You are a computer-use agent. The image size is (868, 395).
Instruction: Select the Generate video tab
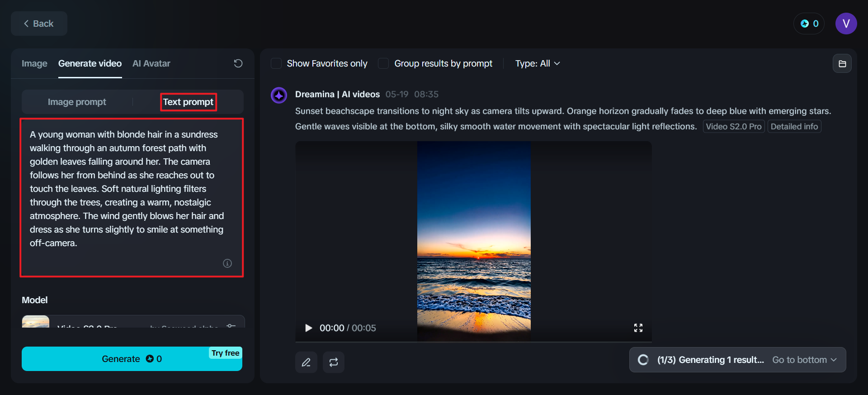pos(90,63)
